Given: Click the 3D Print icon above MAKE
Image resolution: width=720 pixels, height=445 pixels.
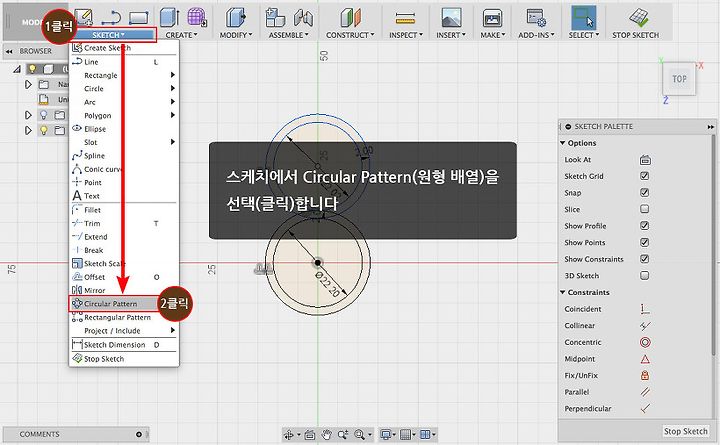Looking at the screenshot, I should 492,18.
